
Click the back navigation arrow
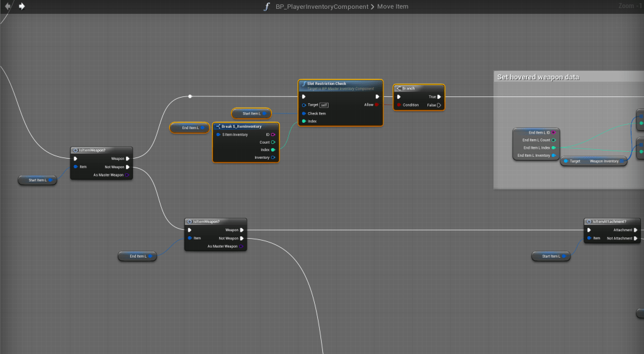8,6
